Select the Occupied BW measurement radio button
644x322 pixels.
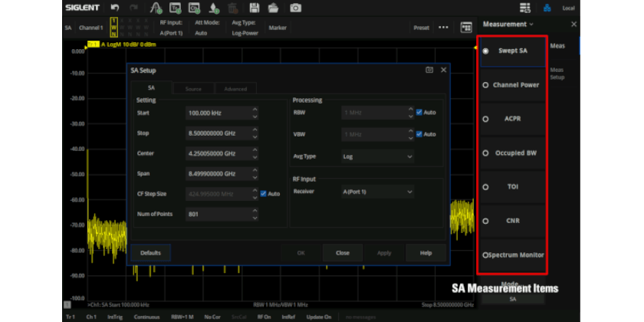click(x=486, y=153)
